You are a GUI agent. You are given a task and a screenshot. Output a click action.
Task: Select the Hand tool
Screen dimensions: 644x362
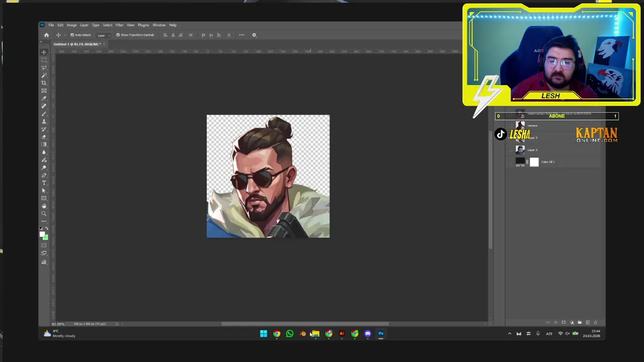point(44,206)
